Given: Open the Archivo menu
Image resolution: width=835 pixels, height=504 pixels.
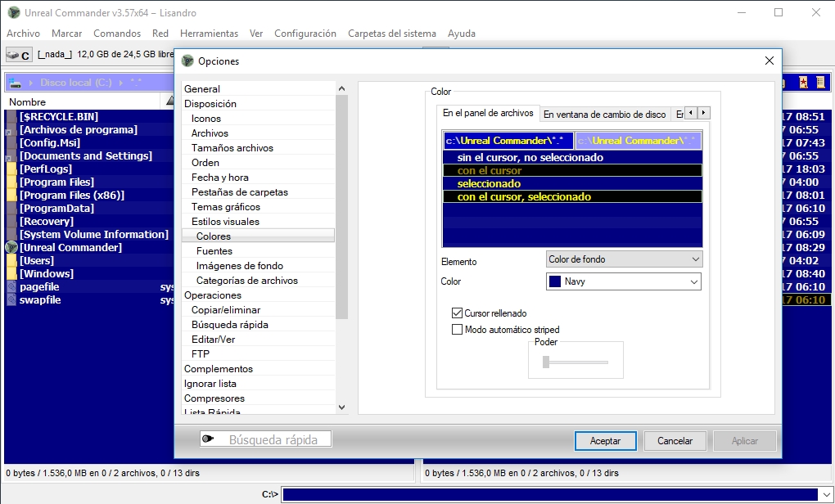Looking at the screenshot, I should tap(23, 33).
